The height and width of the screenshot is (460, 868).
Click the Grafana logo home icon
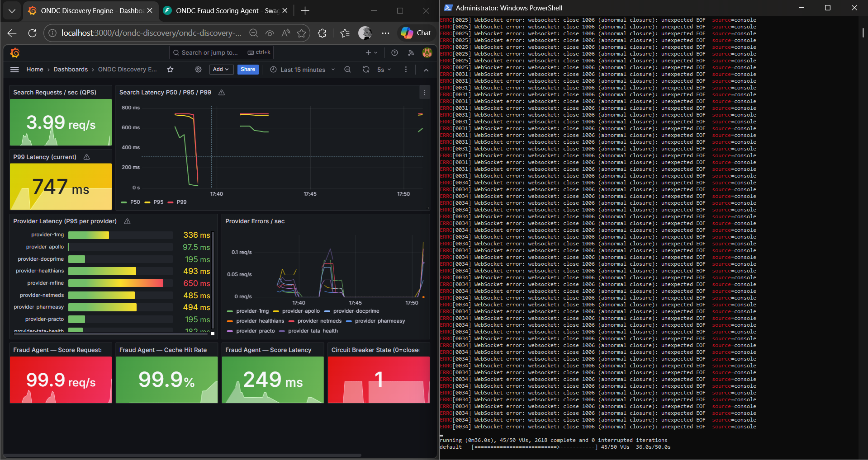(15, 53)
